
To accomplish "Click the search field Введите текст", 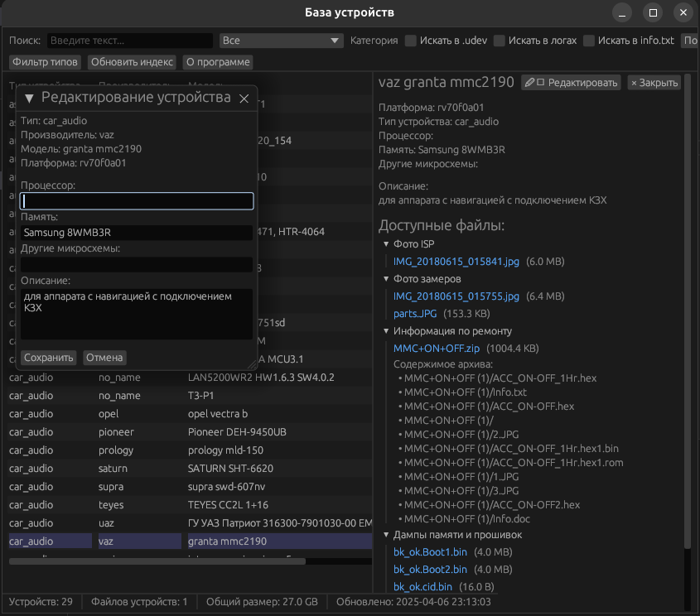I will [130, 41].
